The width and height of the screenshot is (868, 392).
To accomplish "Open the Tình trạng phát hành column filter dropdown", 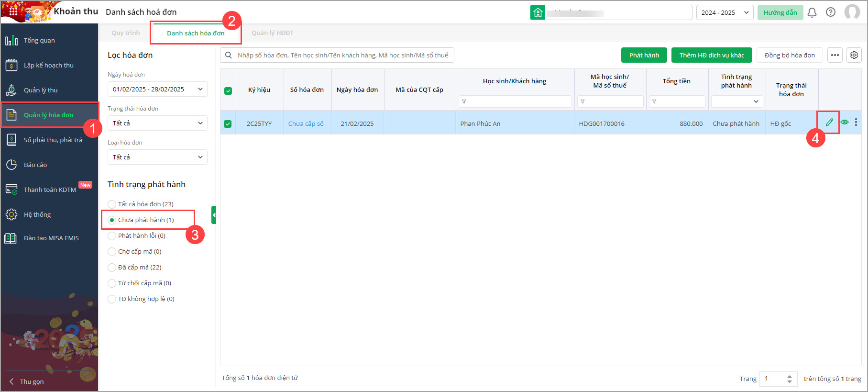I will (x=737, y=101).
